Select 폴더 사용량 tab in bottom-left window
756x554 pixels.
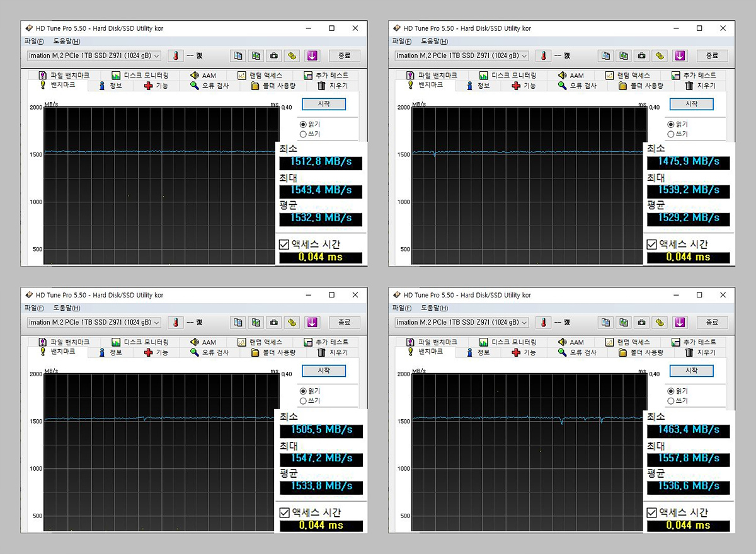pos(273,352)
